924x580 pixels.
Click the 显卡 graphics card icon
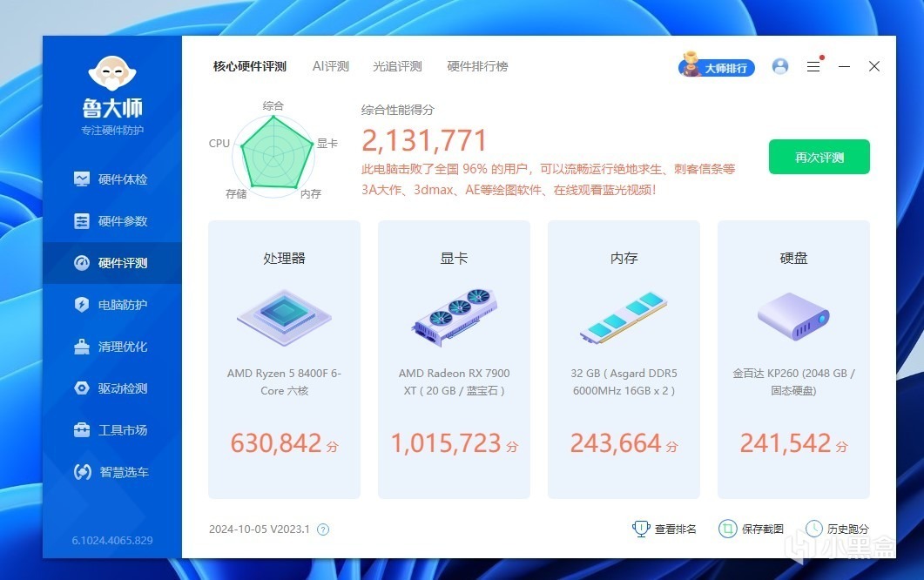click(x=455, y=317)
